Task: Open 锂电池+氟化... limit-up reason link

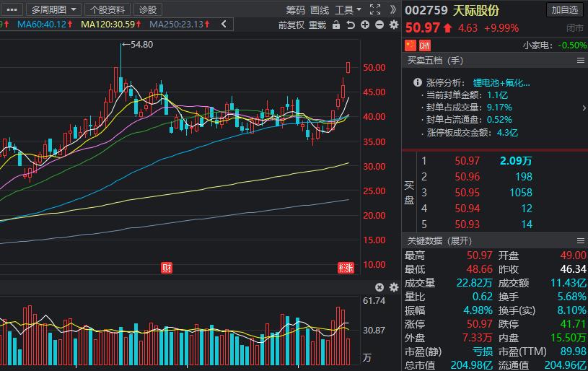Action: coord(501,83)
